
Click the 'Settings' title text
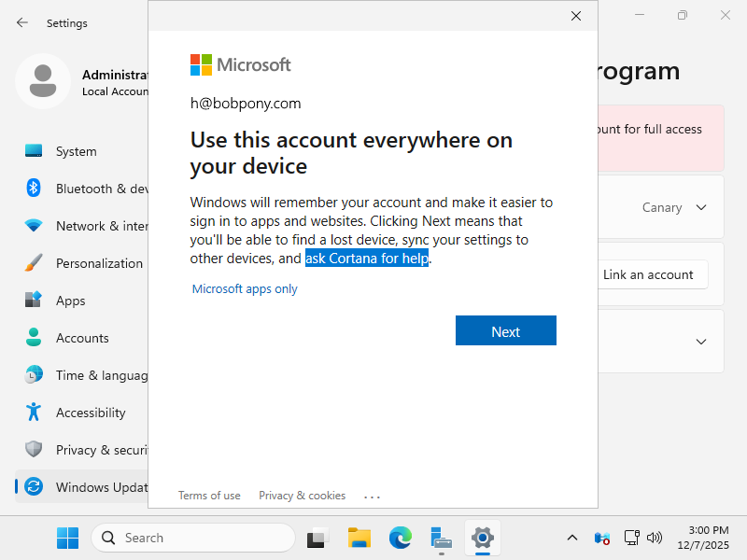66,23
